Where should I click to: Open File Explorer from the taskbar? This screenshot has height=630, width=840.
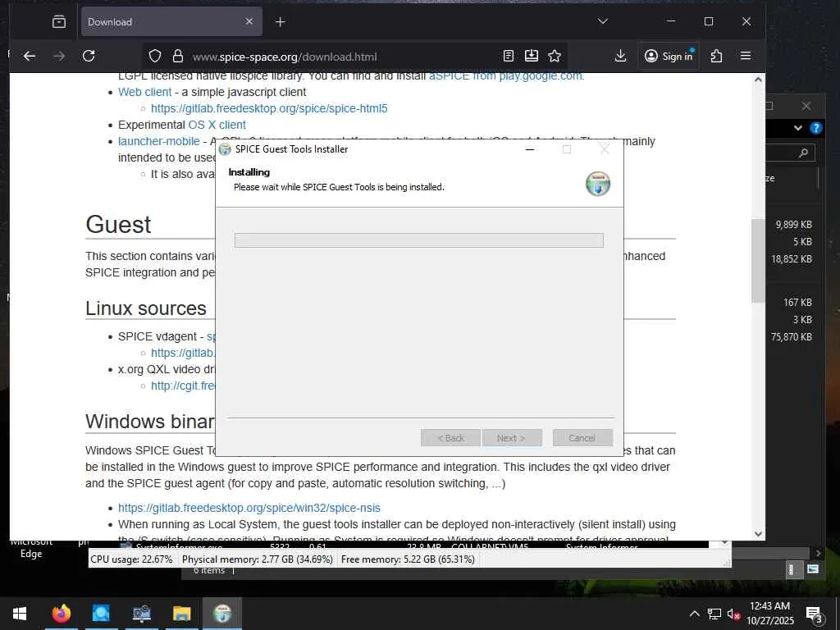click(181, 614)
